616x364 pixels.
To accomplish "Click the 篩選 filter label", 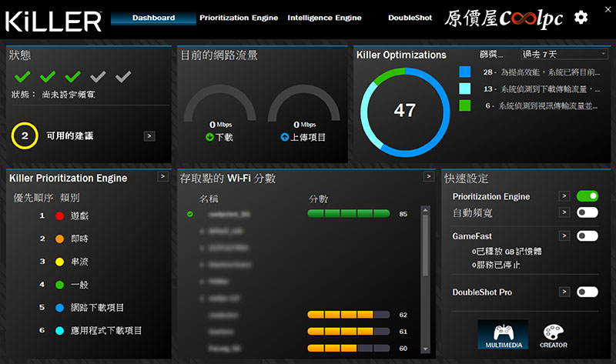I will pyautogui.click(x=490, y=54).
